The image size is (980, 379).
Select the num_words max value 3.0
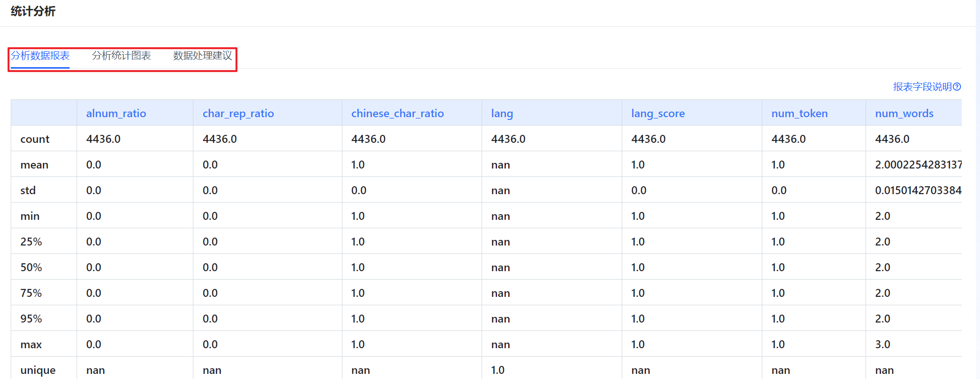[x=883, y=344]
